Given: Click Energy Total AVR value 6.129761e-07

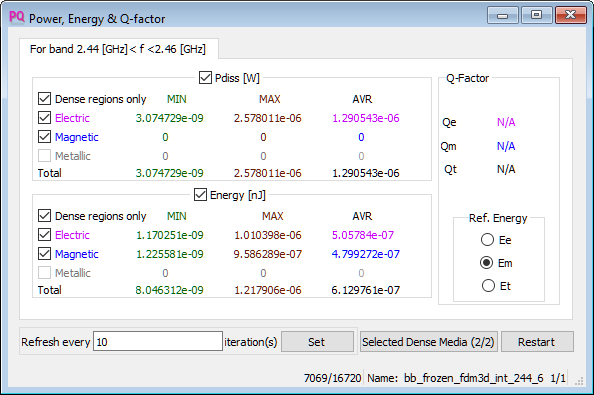Looking at the screenshot, I should [x=366, y=290].
